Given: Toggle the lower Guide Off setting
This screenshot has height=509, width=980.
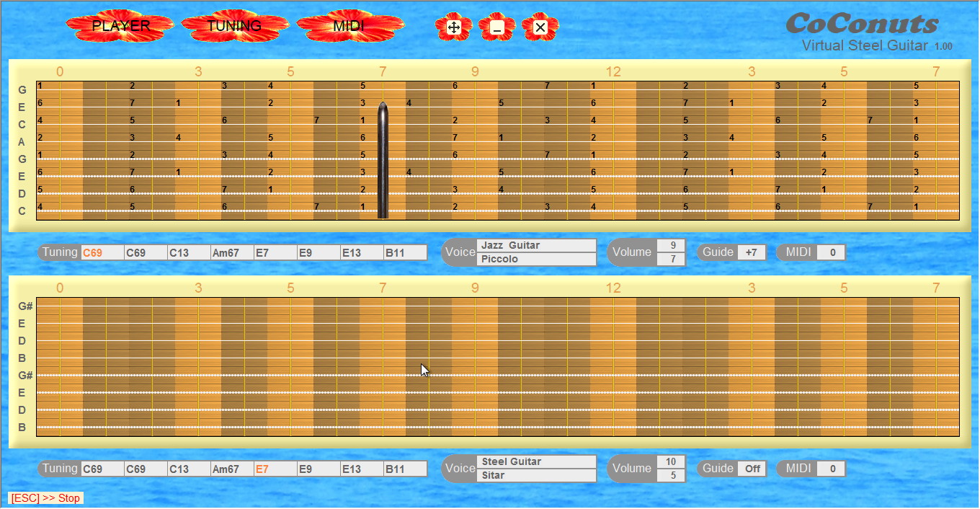Looking at the screenshot, I should point(752,469).
